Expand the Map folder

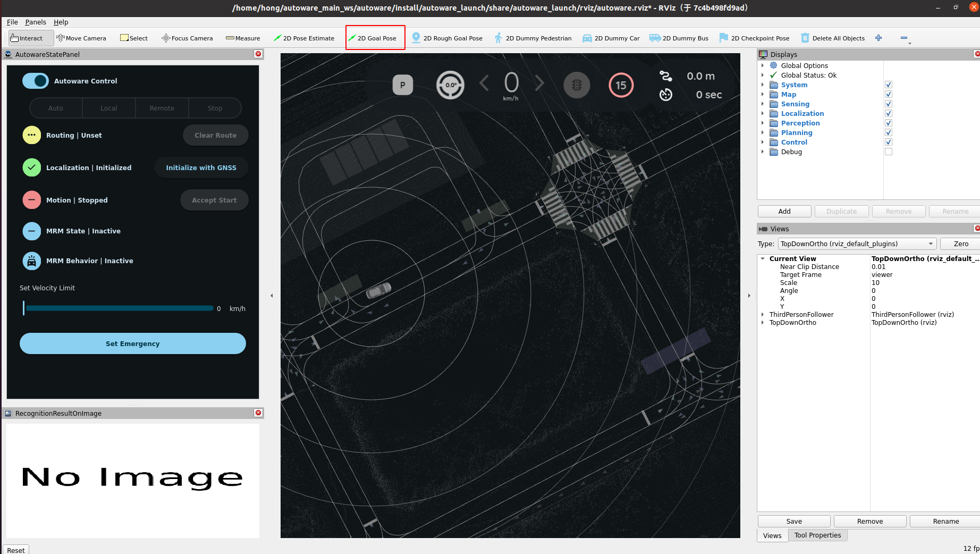763,94
